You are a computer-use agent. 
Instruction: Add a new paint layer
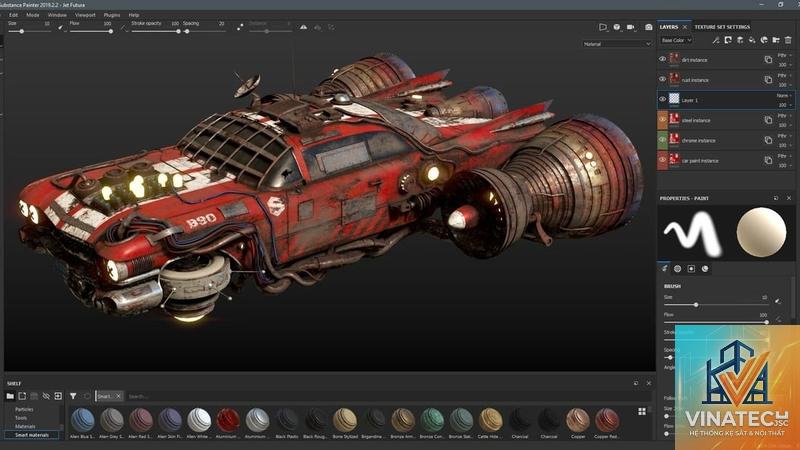[x=740, y=40]
